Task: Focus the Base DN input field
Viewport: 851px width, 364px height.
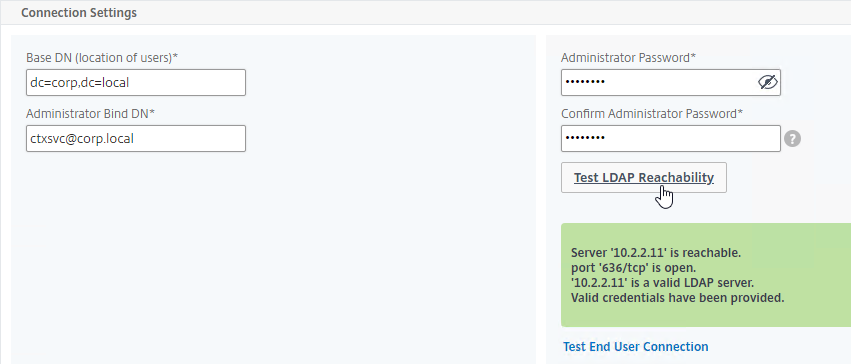Action: tap(136, 82)
